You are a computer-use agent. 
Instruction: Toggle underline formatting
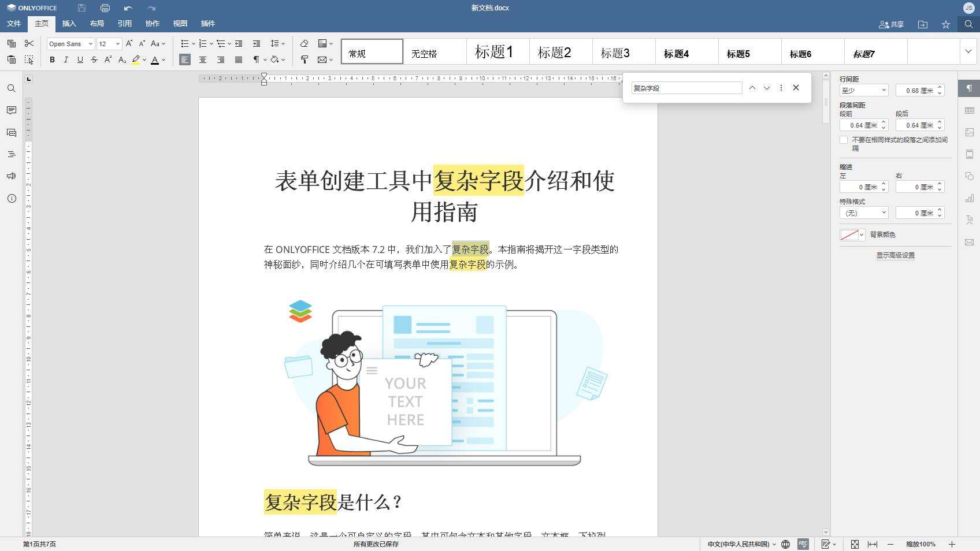pos(80,59)
